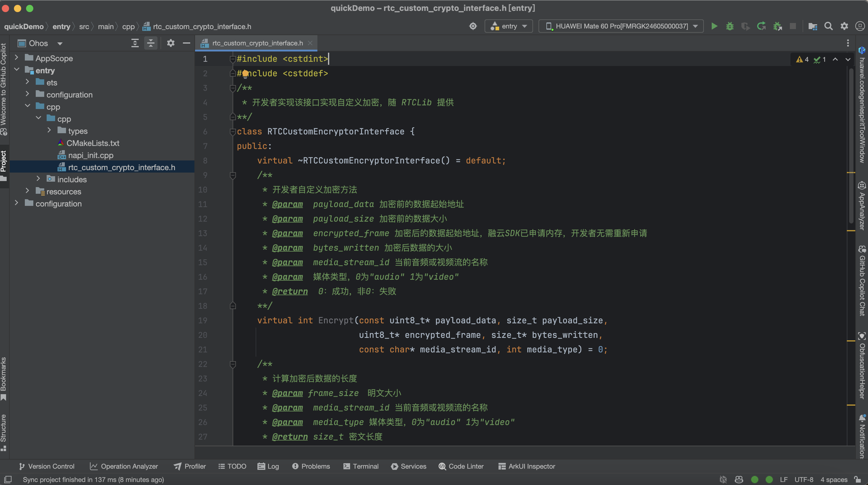Open the Code Linter tab

click(461, 467)
